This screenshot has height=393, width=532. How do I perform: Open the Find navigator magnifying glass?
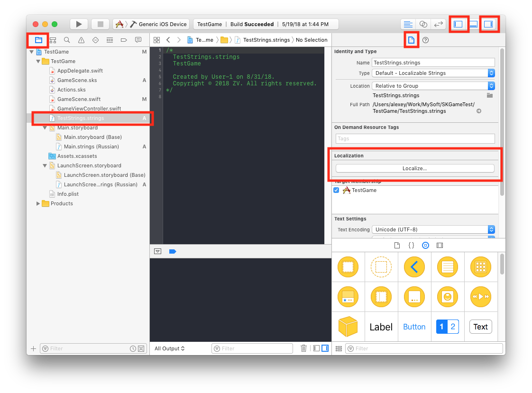[66, 40]
